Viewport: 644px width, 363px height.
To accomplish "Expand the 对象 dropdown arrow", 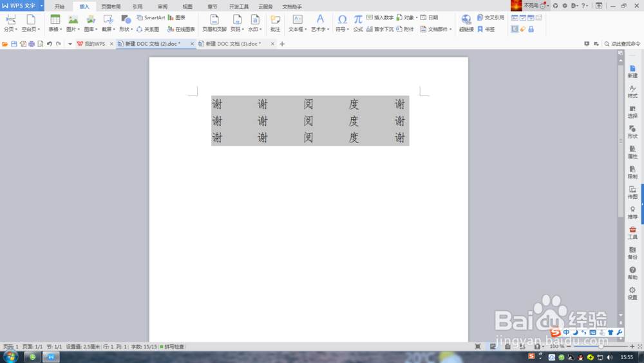I will 417,17.
